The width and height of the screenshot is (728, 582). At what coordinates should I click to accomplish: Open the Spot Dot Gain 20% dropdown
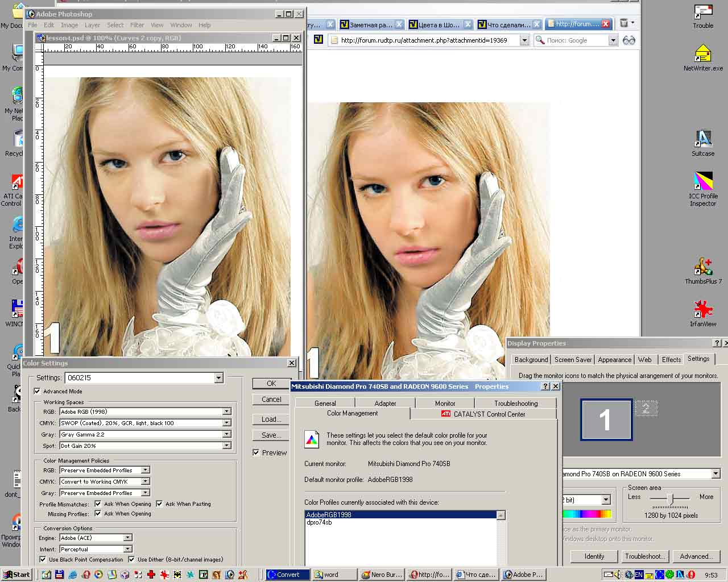pos(226,446)
